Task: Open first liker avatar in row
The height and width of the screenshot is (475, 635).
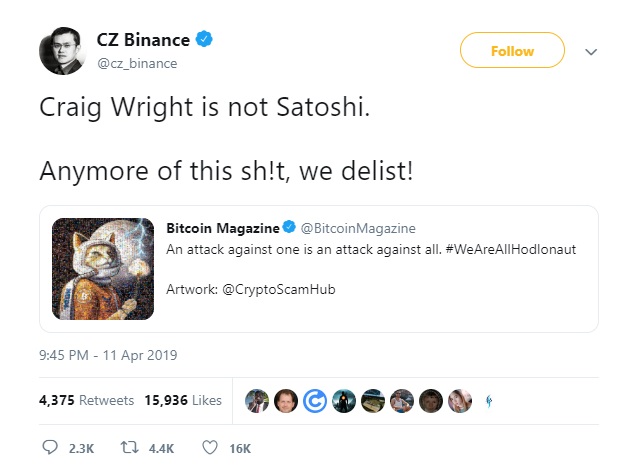Action: 257,401
